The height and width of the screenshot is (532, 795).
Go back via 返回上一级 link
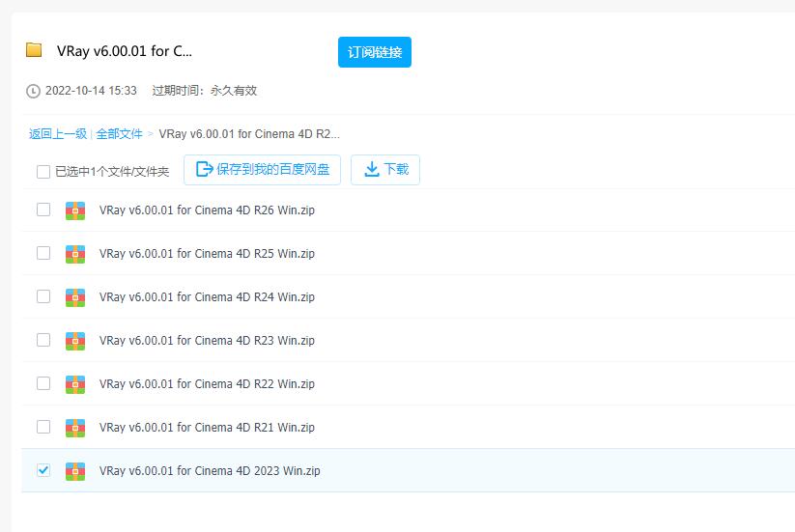58,134
